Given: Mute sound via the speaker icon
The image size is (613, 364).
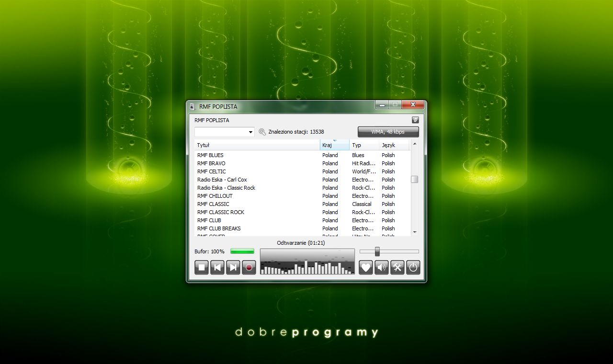Looking at the screenshot, I should (x=382, y=267).
